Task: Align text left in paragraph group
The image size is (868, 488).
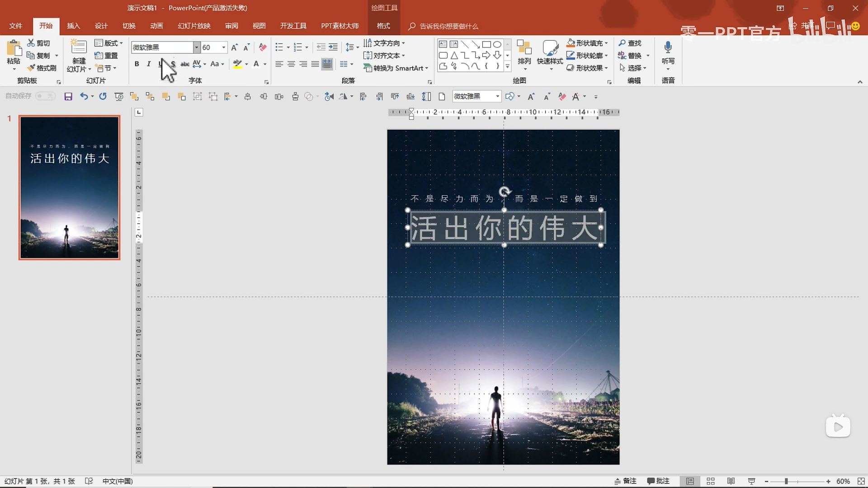Action: click(279, 64)
